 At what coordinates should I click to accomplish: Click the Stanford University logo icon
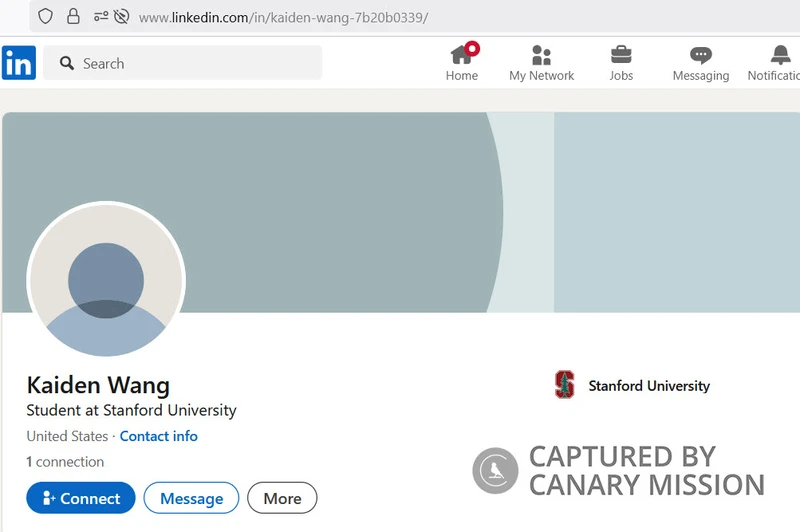(x=565, y=384)
